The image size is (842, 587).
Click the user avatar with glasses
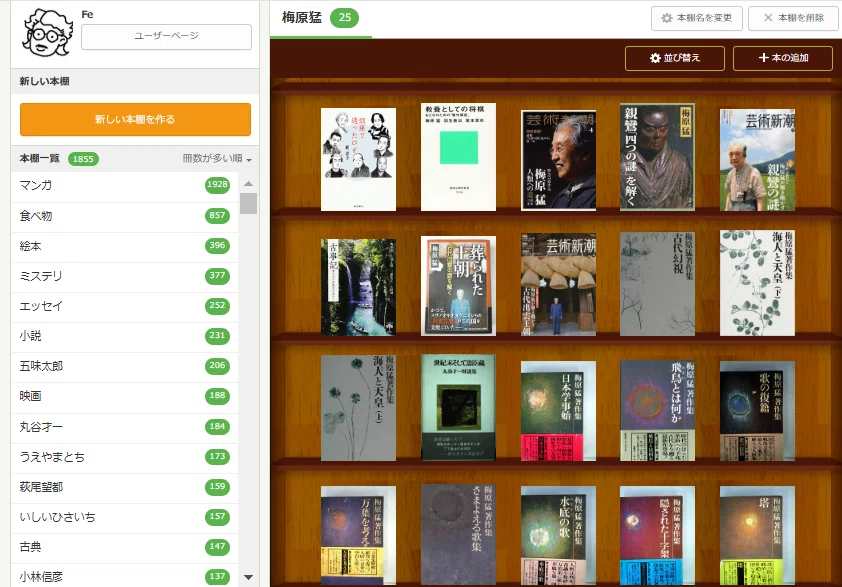47,33
